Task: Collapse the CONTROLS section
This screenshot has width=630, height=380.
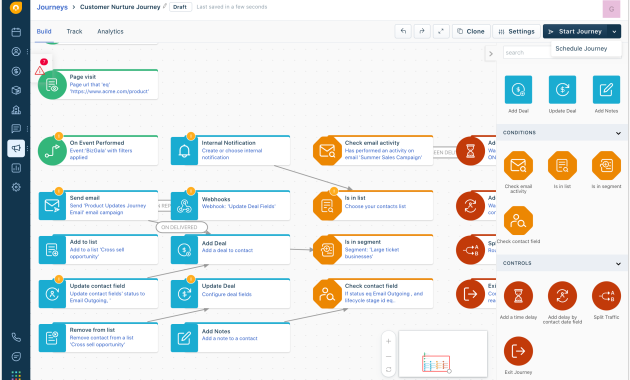Action: 618,264
